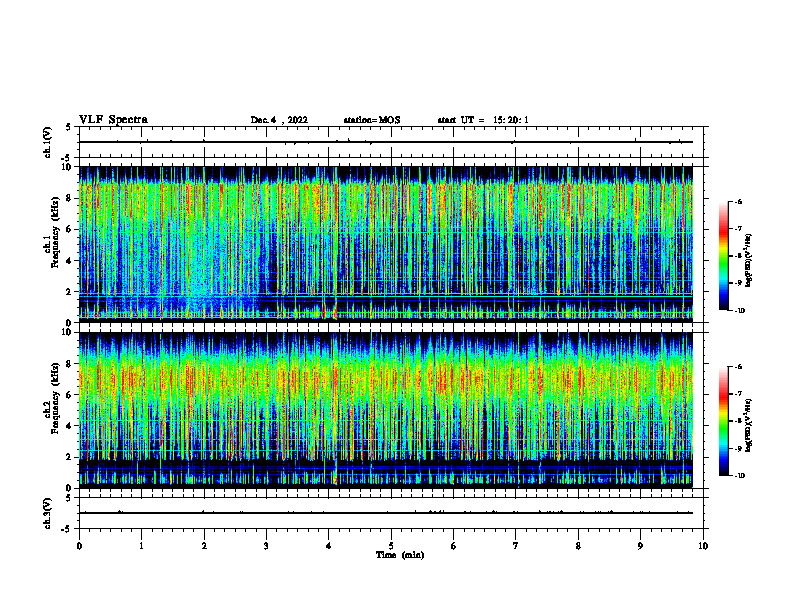Click the ch.3 voltage waveform trace
This screenshot has height=612, width=792.
pos(386,513)
